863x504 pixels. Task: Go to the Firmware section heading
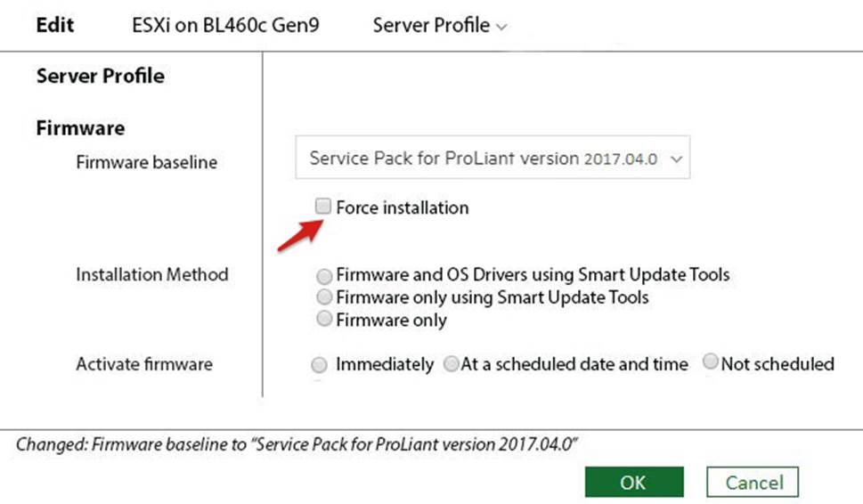[80, 128]
